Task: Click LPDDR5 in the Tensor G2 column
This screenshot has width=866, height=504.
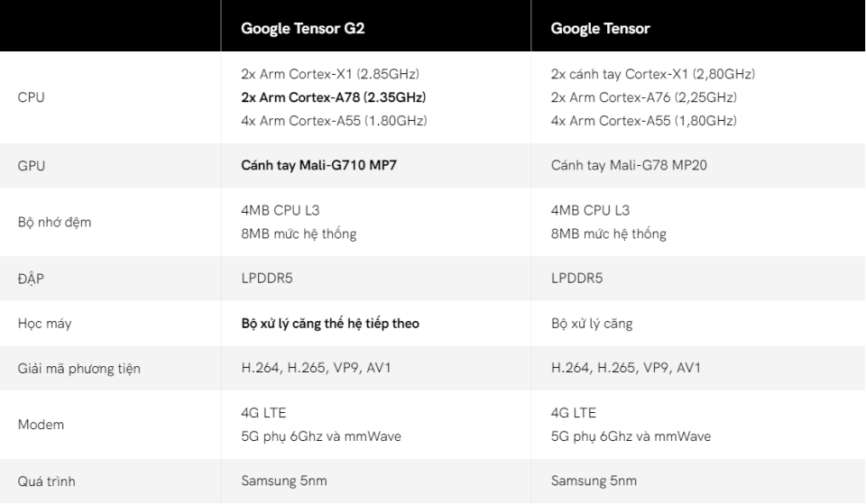Action: [267, 278]
